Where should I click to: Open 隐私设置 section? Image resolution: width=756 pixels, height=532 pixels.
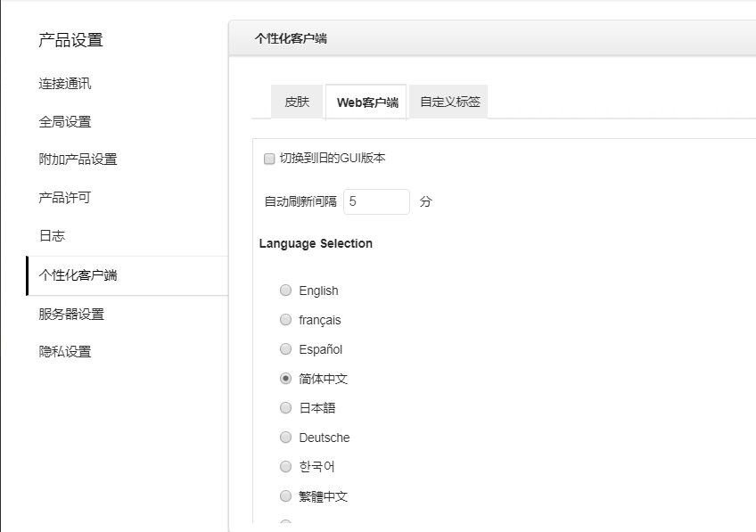(64, 351)
